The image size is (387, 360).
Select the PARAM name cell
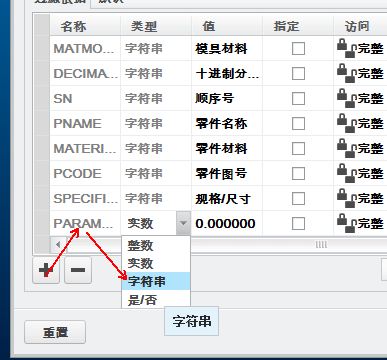(x=85, y=223)
